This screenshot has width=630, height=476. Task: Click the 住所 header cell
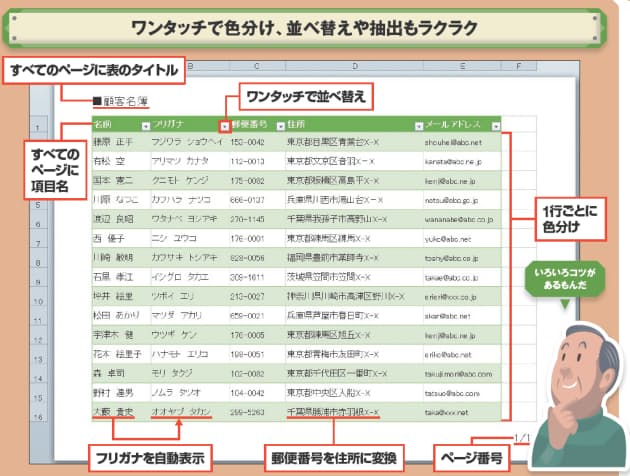354,124
